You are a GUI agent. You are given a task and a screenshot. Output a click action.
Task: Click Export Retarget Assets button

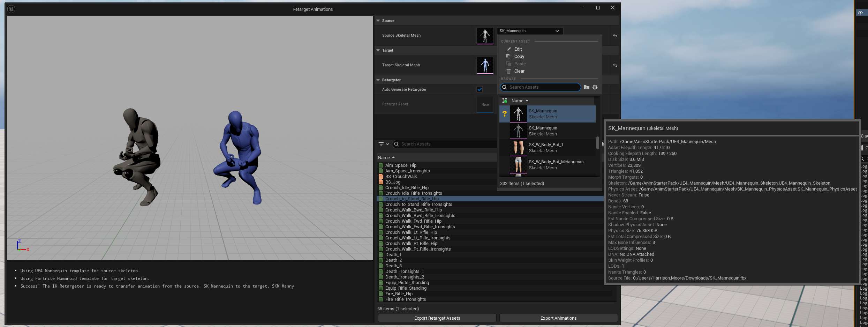coord(437,318)
